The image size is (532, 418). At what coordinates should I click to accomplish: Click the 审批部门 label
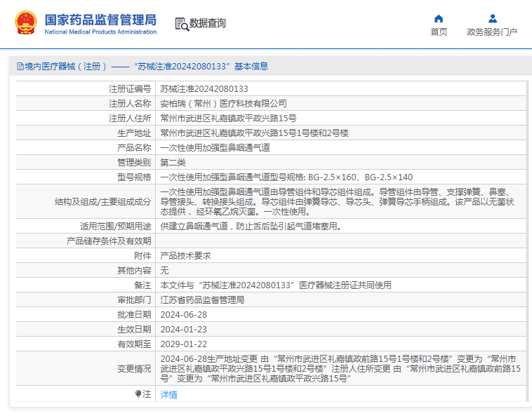click(x=134, y=300)
